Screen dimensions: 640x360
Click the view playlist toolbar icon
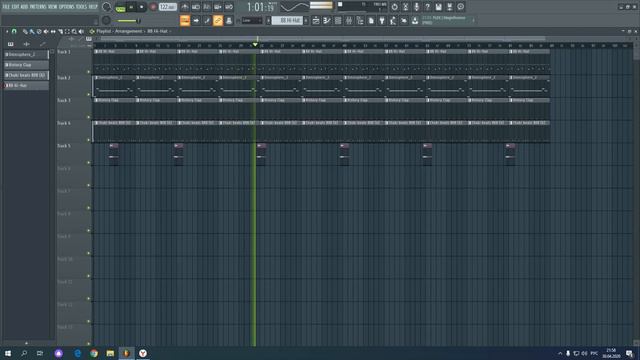click(x=316, y=20)
